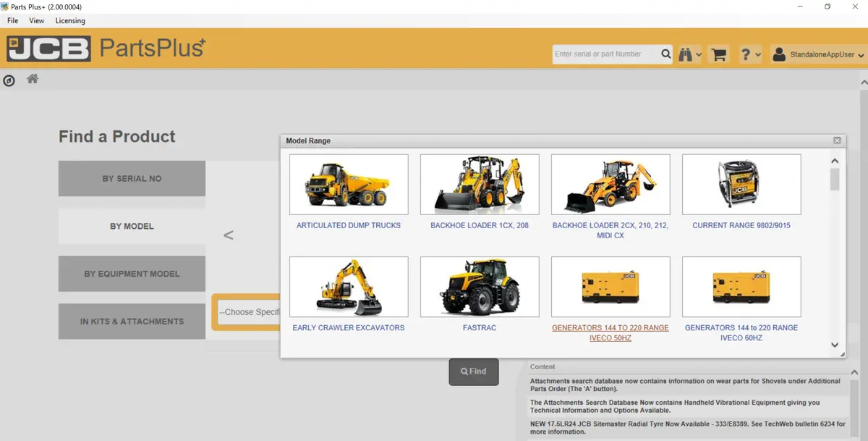Click the Current Range 9802/9015 thumbnail
This screenshot has width=868, height=441.
point(741,185)
